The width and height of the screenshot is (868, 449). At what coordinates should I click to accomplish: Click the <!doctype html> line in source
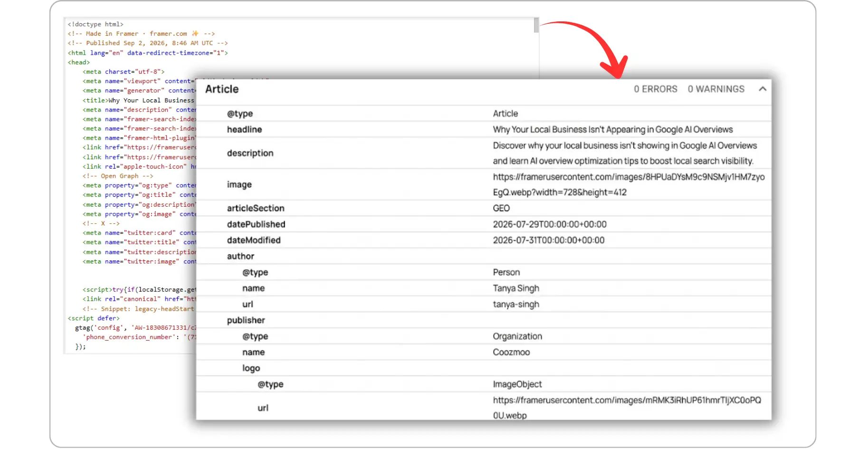(x=95, y=24)
